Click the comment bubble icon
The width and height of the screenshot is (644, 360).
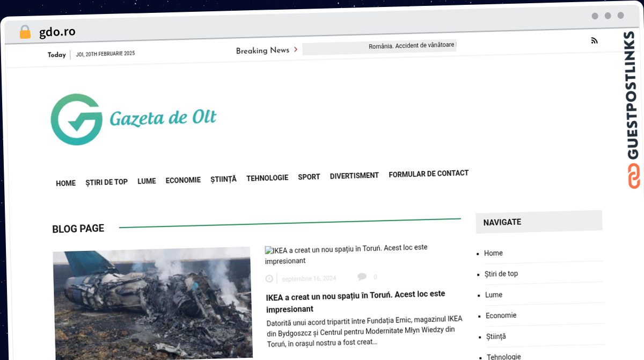(362, 277)
